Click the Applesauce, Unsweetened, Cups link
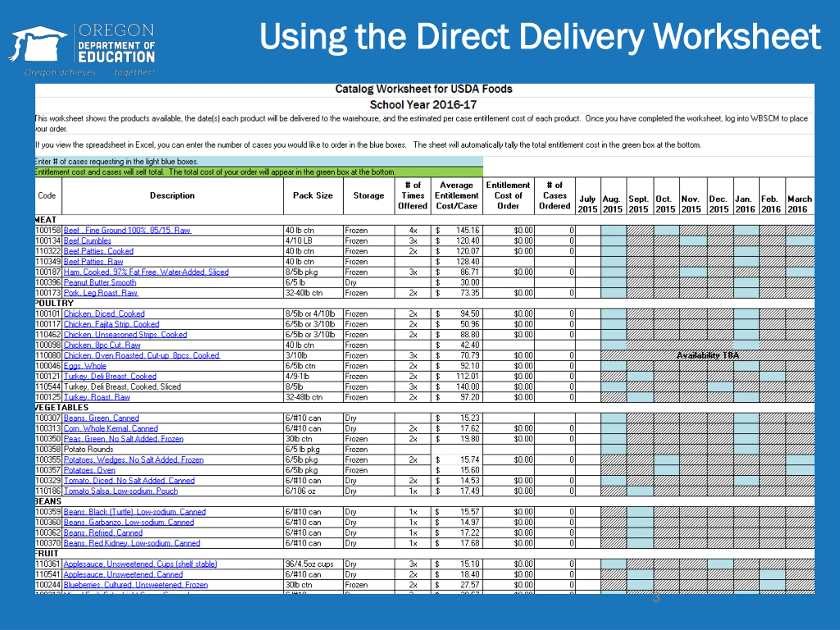Viewport: 840px width, 630px height. click(x=140, y=564)
